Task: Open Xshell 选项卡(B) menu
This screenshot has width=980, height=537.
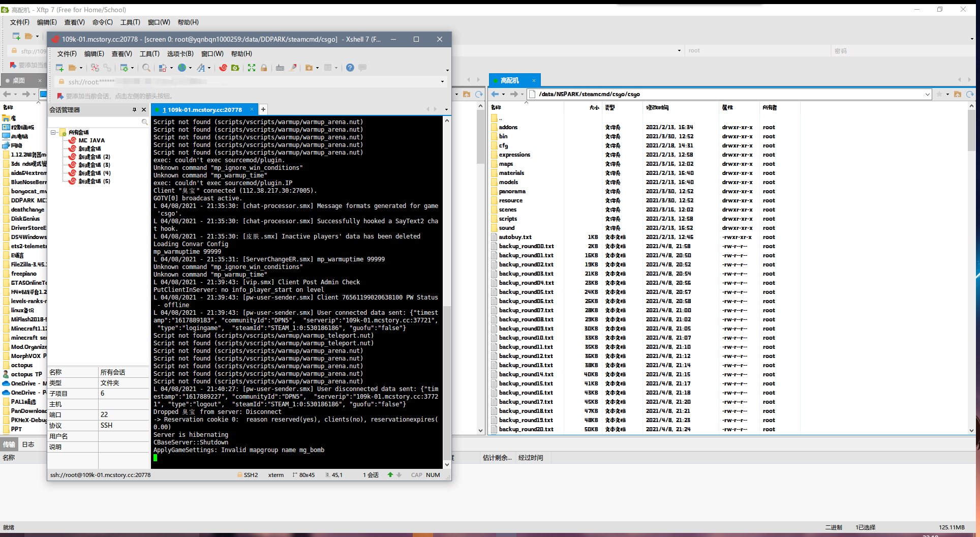Action: pos(180,54)
